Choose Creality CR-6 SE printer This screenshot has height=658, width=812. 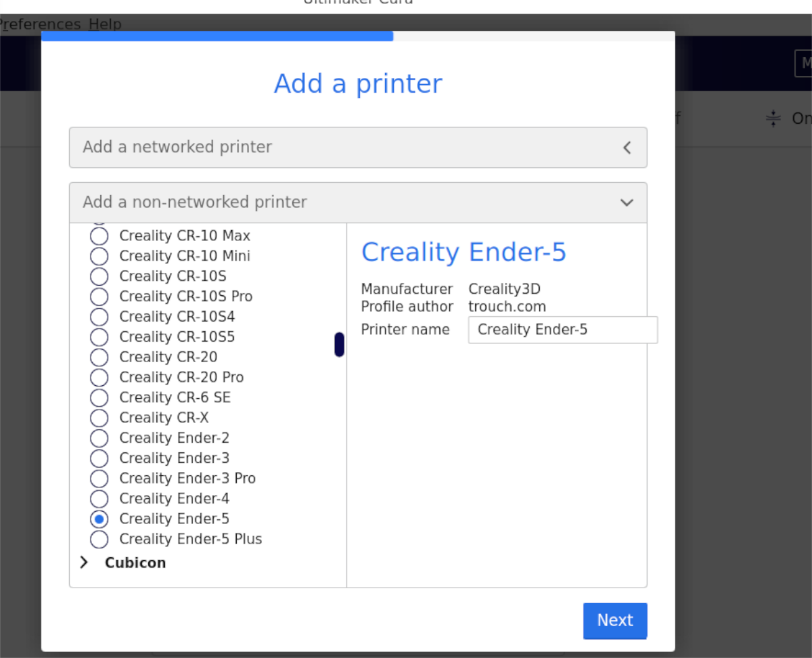pos(99,398)
